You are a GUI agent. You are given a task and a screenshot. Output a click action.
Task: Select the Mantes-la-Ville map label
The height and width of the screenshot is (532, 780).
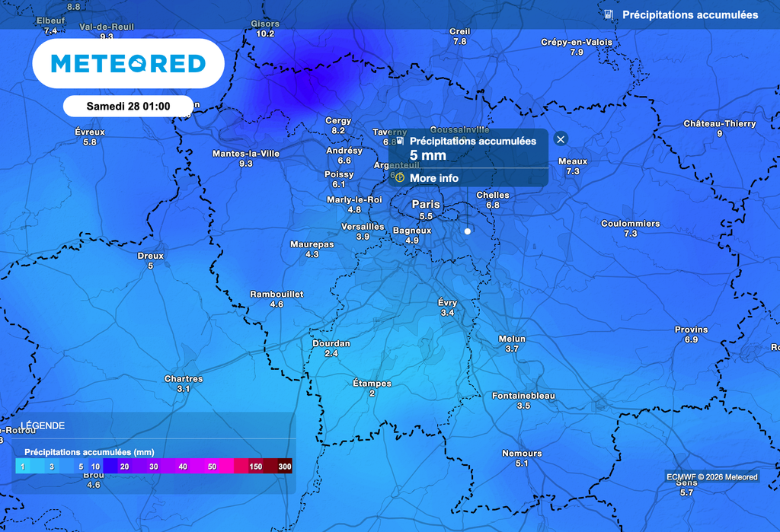click(x=245, y=154)
